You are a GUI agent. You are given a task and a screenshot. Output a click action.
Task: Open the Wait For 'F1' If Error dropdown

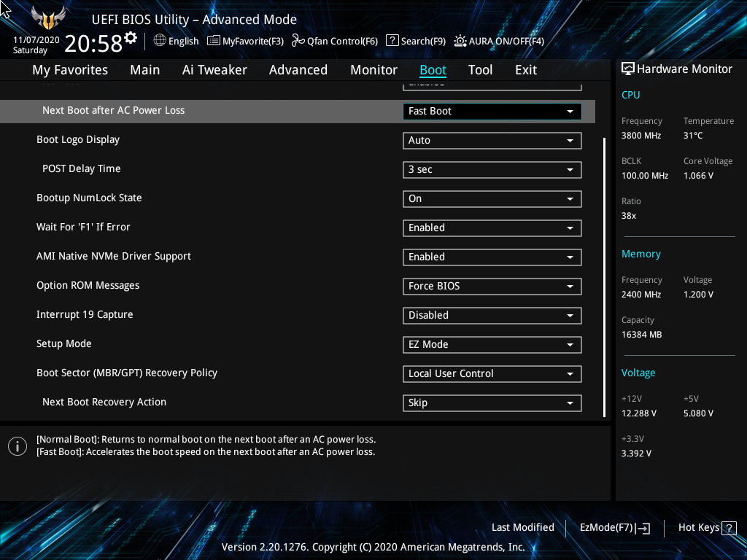tap(492, 227)
